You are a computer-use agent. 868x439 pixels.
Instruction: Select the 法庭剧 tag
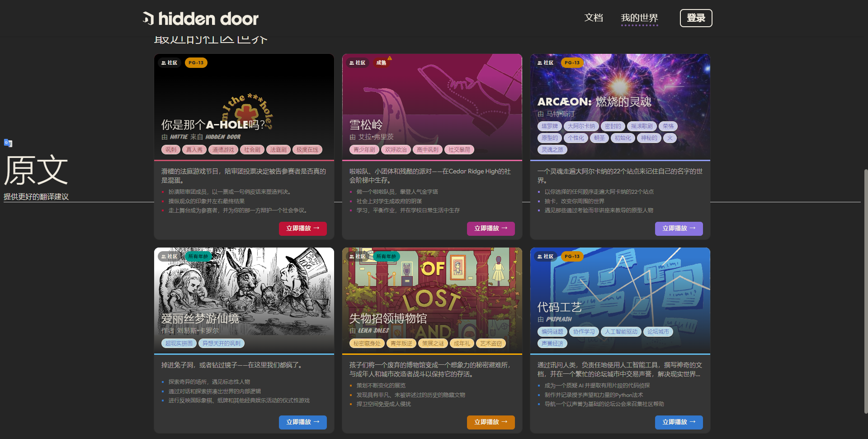click(278, 150)
